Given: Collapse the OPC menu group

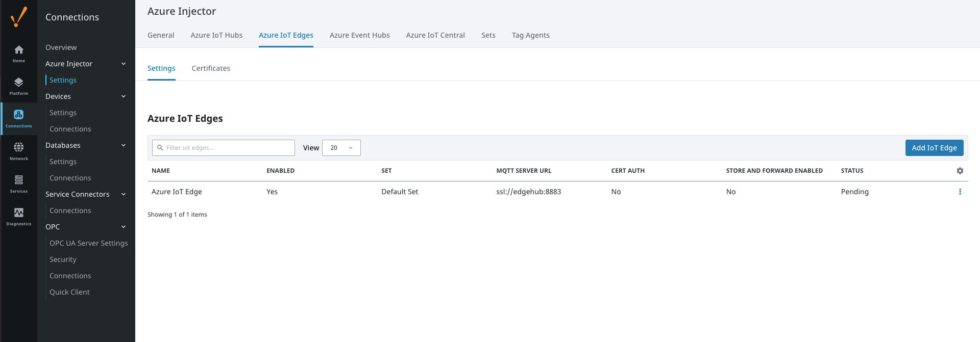Looking at the screenshot, I should [123, 227].
